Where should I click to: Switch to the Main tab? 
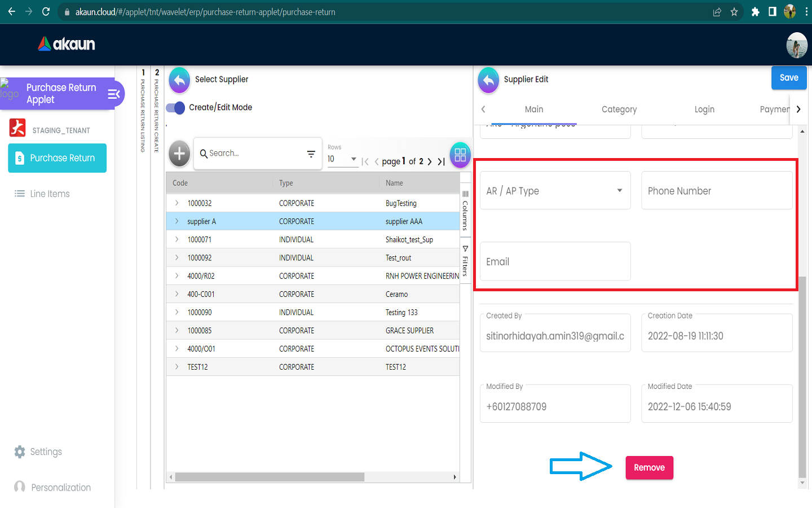pyautogui.click(x=534, y=110)
